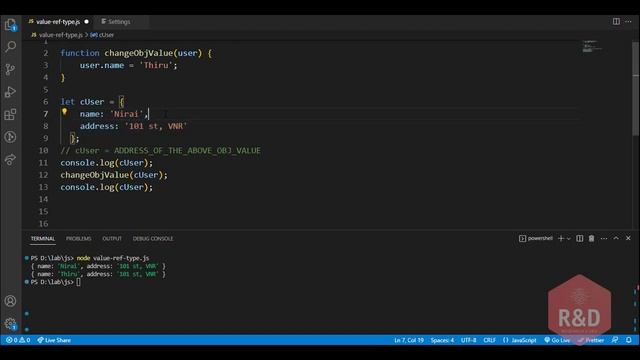640x360 pixels.
Task: Select the TERMINAL panel tab
Action: [43, 238]
